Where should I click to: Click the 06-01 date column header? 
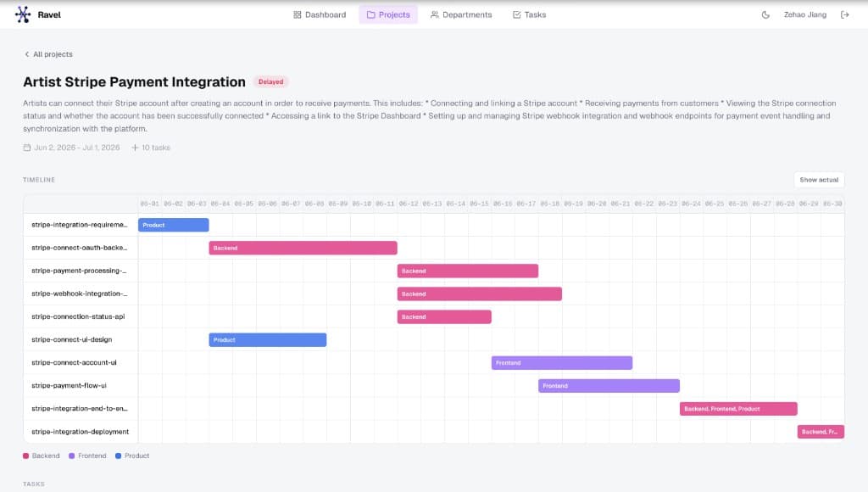tap(149, 204)
